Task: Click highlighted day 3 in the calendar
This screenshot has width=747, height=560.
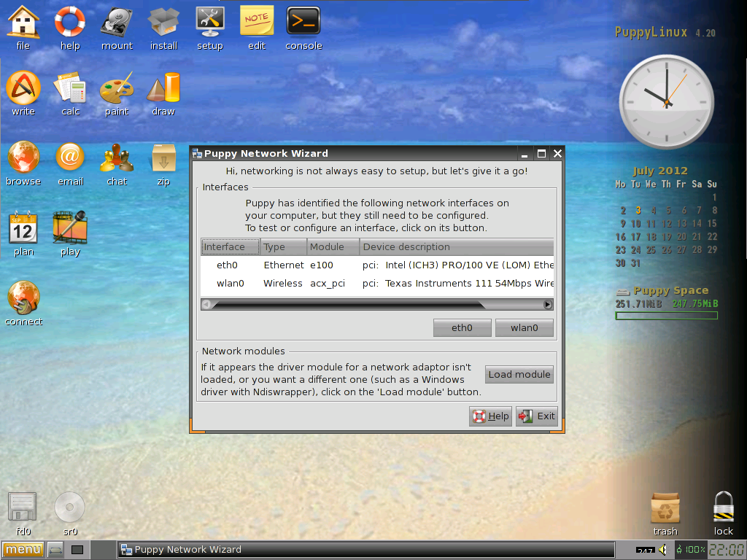Action: (x=638, y=210)
